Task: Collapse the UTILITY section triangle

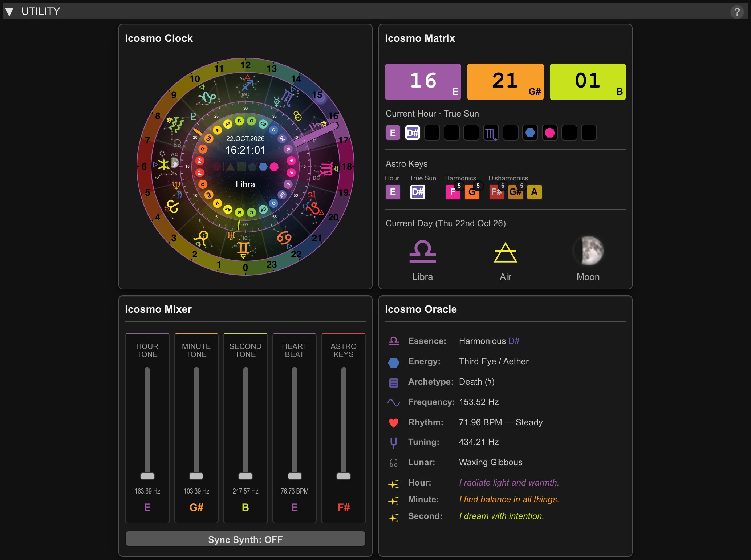Action: coord(9,12)
